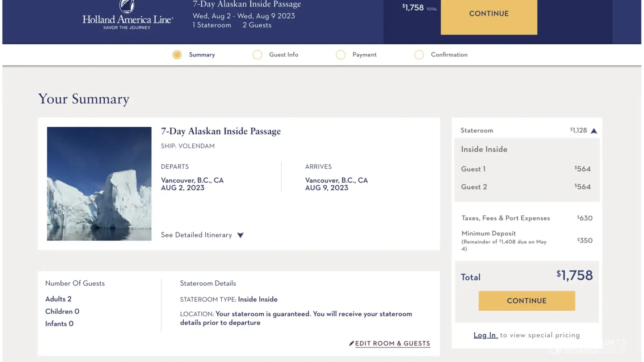The image size is (644, 362).
Task: Select the Confirmation step circle
Action: (x=419, y=55)
